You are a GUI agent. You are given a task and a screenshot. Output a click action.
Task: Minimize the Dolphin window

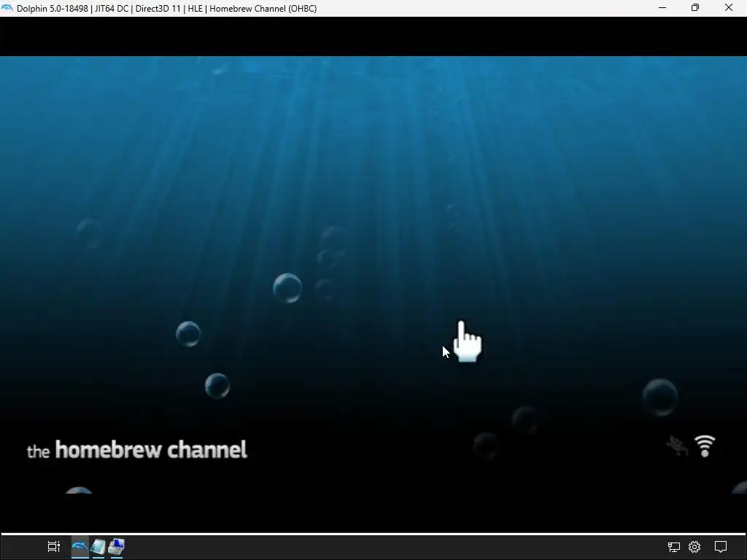coord(662,8)
